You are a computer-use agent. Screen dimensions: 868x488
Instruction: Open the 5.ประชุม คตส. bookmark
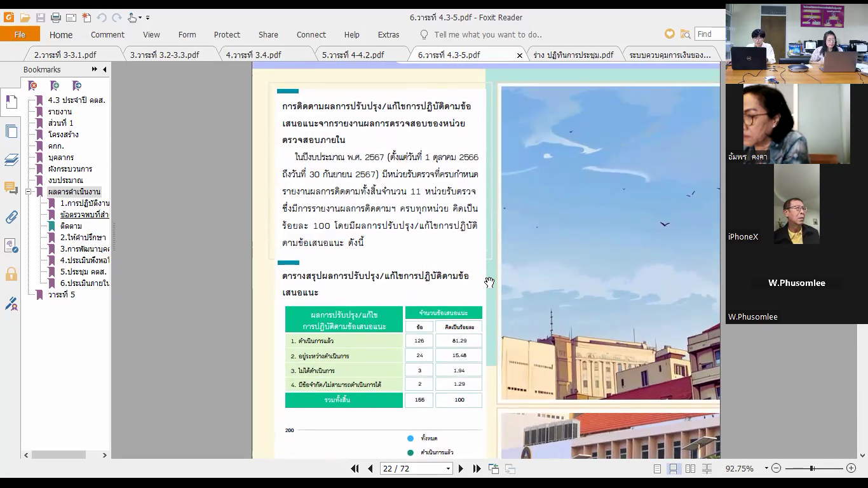click(83, 272)
